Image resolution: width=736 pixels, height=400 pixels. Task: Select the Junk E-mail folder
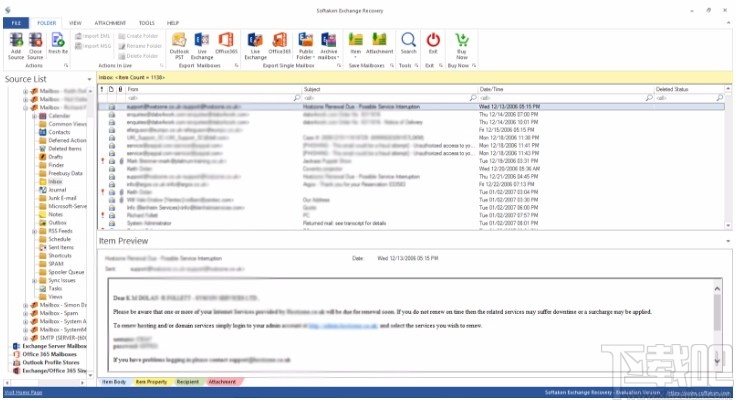(62, 198)
